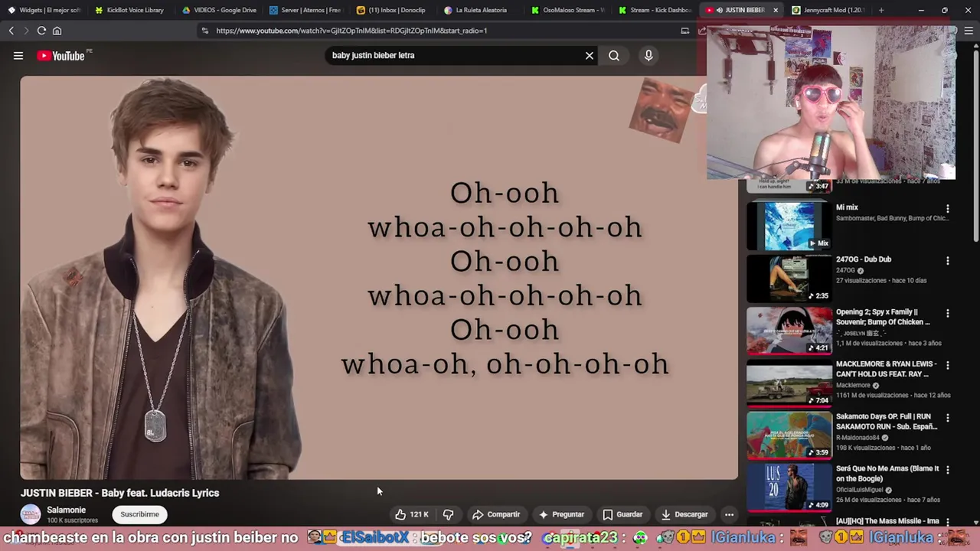Open the 'Mi mix' video title
The width and height of the screenshot is (980, 551).
(x=847, y=207)
